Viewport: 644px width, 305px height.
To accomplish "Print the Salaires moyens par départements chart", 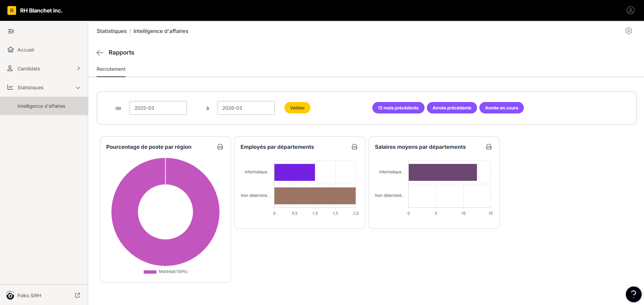I will (x=489, y=147).
